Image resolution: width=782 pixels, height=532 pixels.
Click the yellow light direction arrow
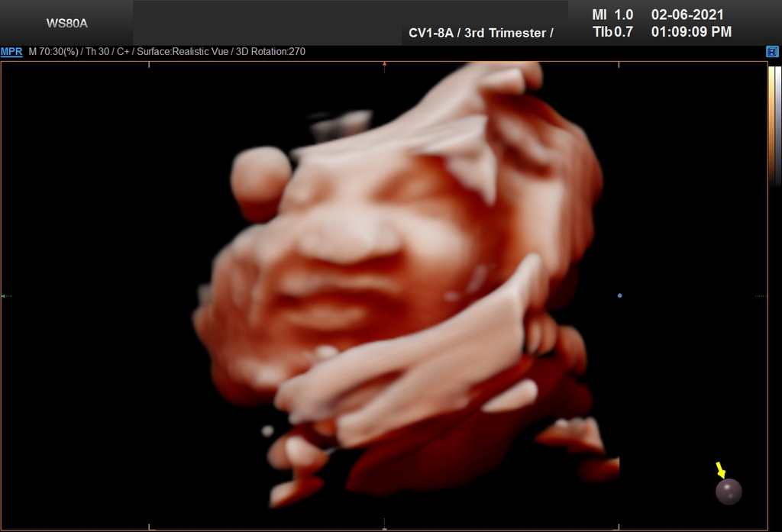(x=720, y=469)
